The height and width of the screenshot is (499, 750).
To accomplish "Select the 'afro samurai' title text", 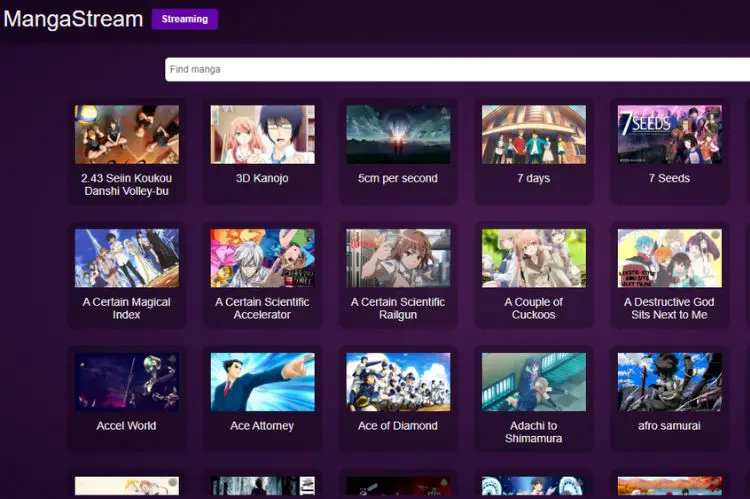I will 669,426.
